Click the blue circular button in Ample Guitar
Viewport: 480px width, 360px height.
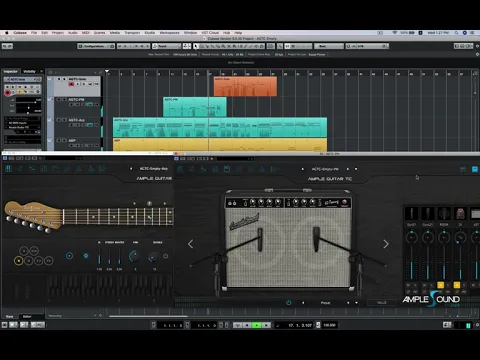[x=69, y=256]
